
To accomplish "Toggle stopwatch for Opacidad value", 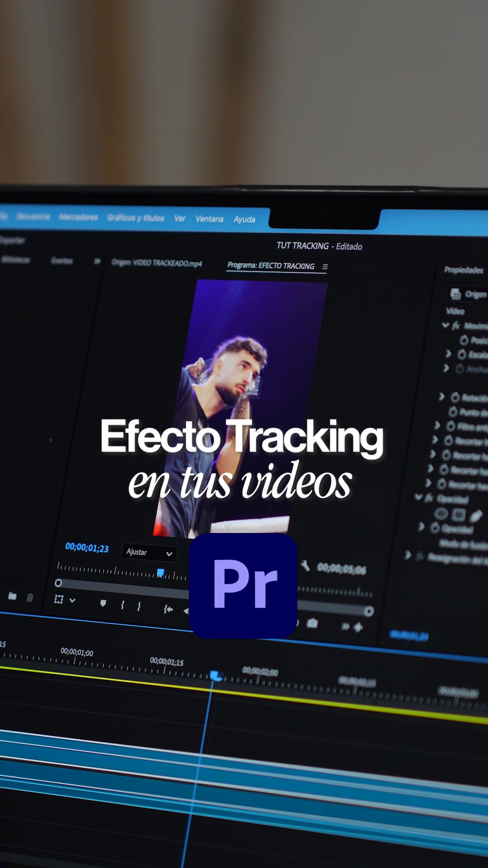I will point(435,528).
